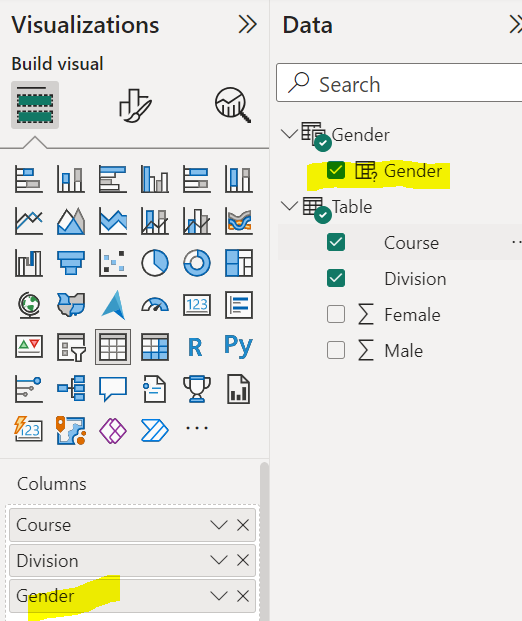Remove Gender from Columns well
Screen dimensions: 522x621
pos(243,596)
